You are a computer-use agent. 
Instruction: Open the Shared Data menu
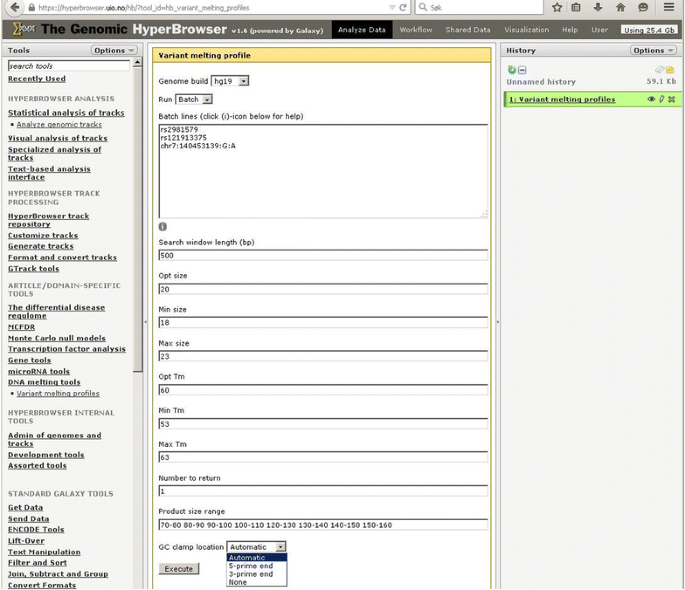point(468,30)
